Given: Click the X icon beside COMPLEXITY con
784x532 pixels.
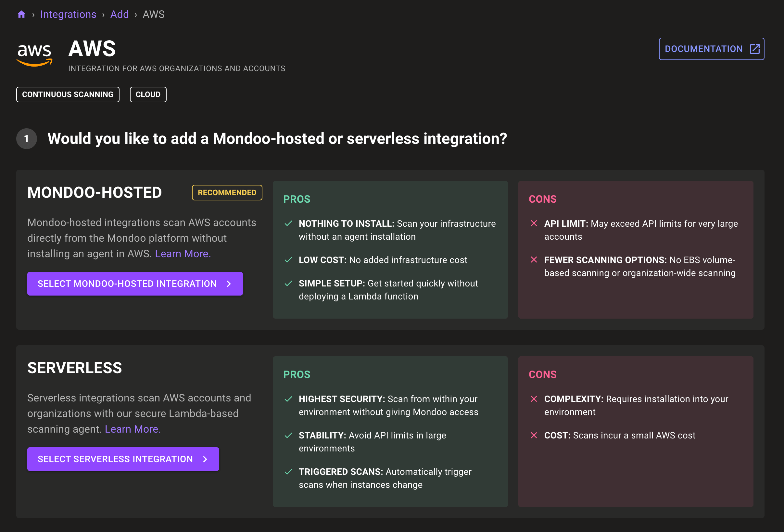Looking at the screenshot, I should coord(534,399).
